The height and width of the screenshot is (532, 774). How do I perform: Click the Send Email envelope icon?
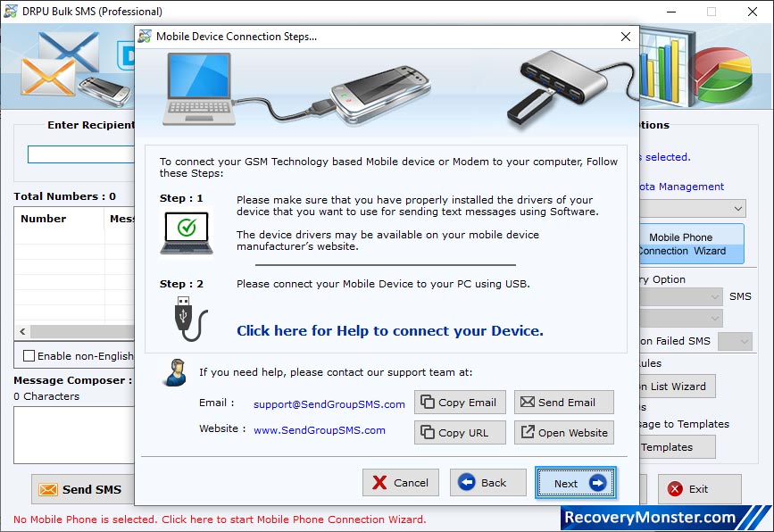537,402
